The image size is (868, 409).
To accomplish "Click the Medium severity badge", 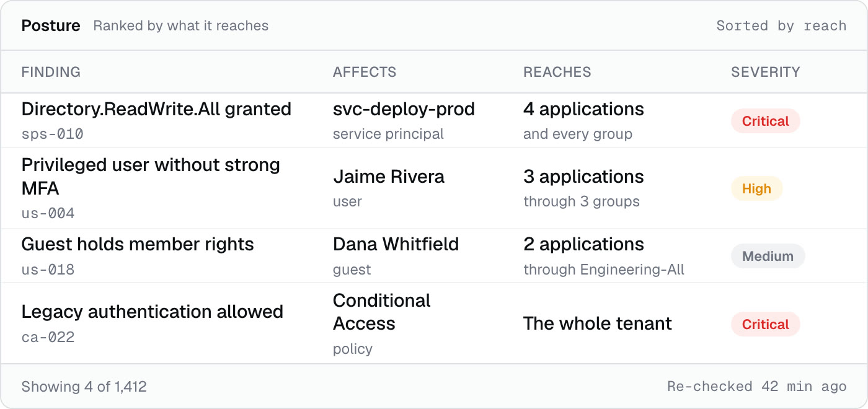I will (768, 256).
